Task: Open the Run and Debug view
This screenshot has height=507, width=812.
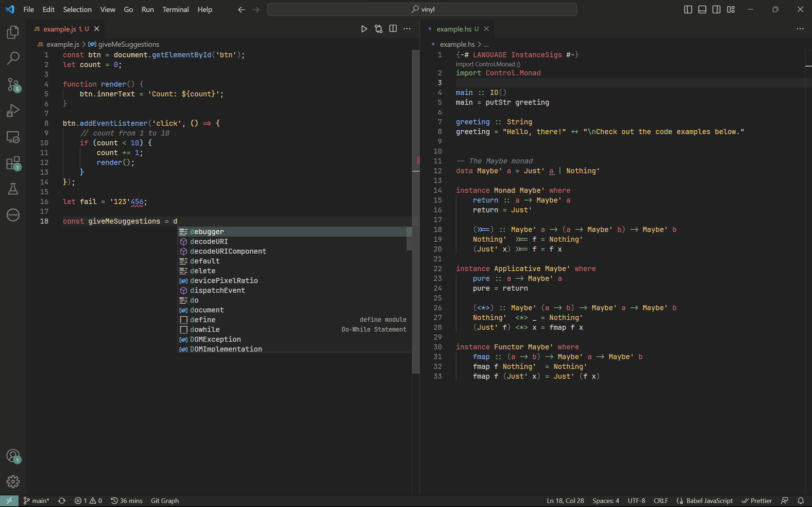Action: 13,110
